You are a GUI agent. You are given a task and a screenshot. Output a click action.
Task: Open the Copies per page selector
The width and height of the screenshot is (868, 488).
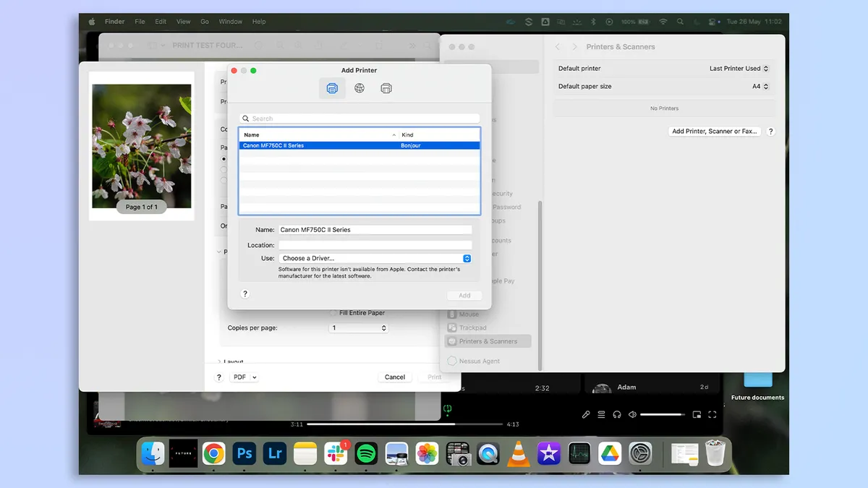pos(359,328)
